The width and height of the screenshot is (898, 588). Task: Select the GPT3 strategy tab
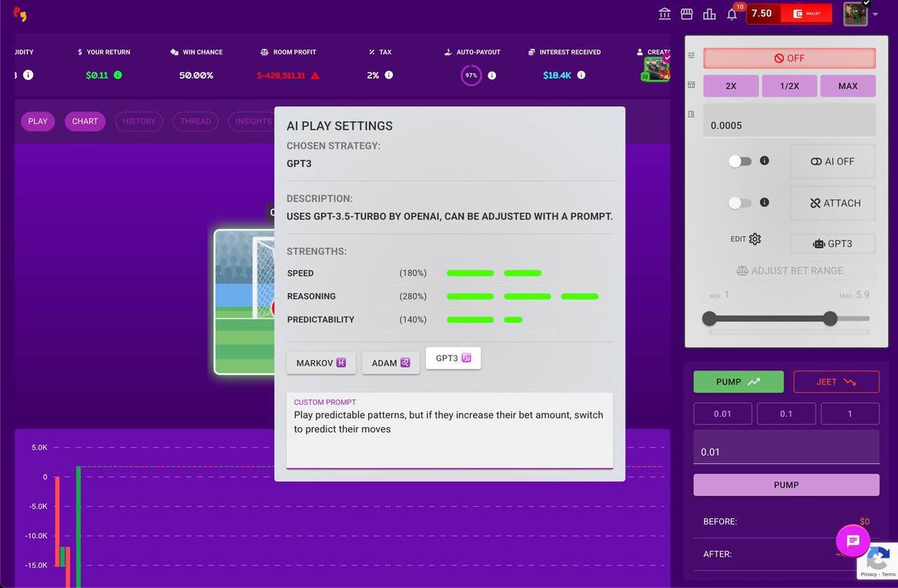[x=453, y=358]
